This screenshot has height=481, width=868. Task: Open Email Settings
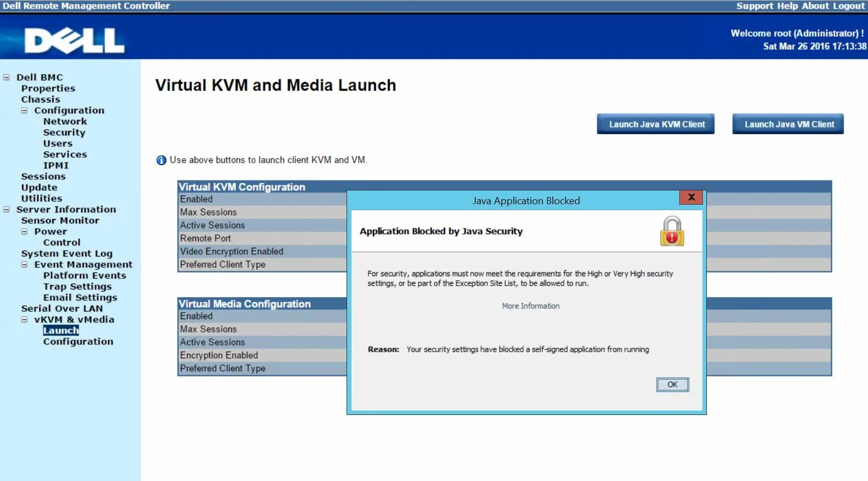[80, 298]
